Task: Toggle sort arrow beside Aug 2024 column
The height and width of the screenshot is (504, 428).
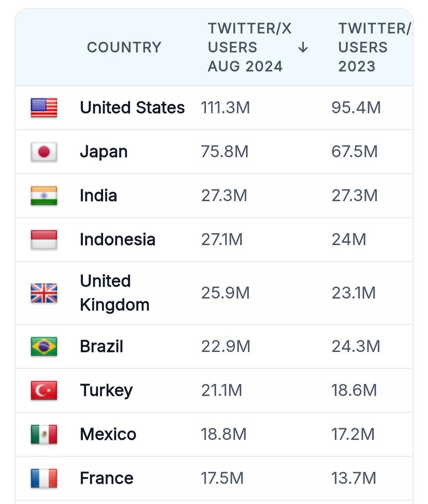Action: (303, 47)
